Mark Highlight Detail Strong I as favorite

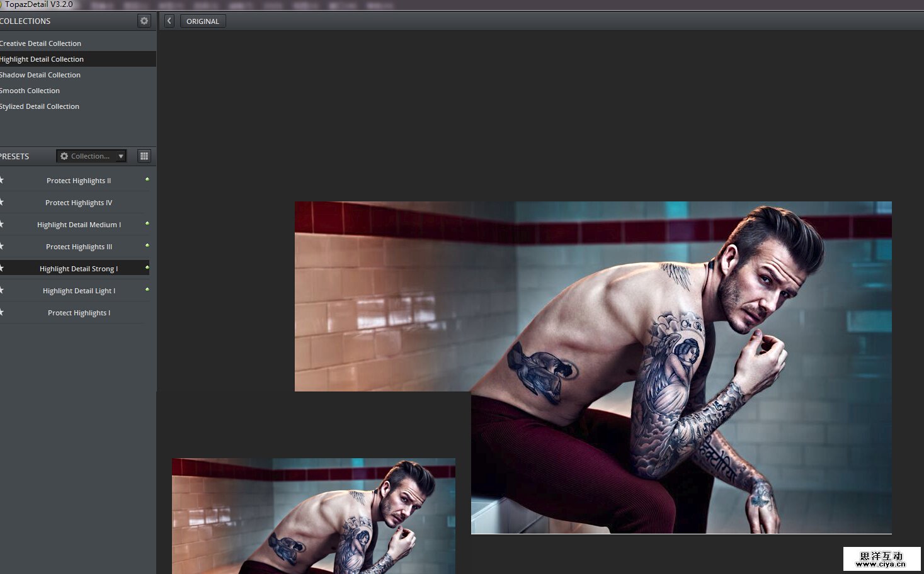2,268
